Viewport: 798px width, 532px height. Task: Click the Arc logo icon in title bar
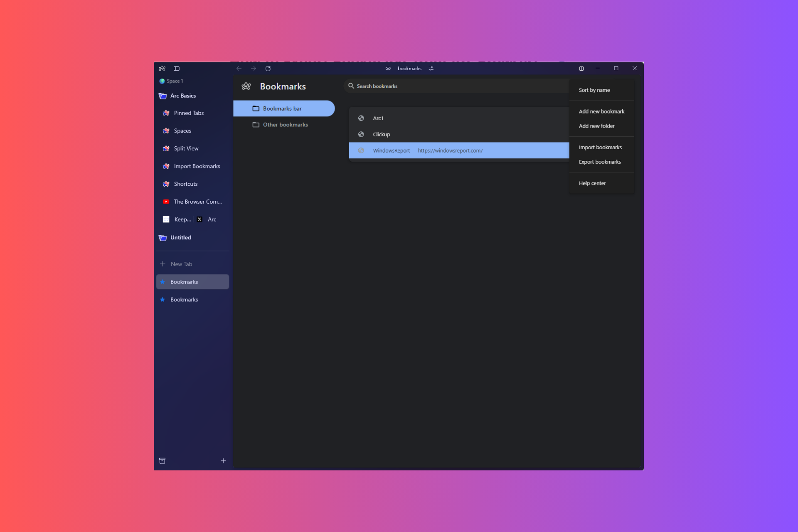click(x=162, y=69)
